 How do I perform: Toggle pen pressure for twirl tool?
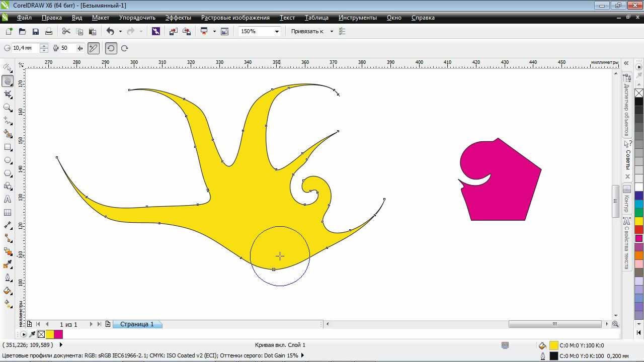94,48
